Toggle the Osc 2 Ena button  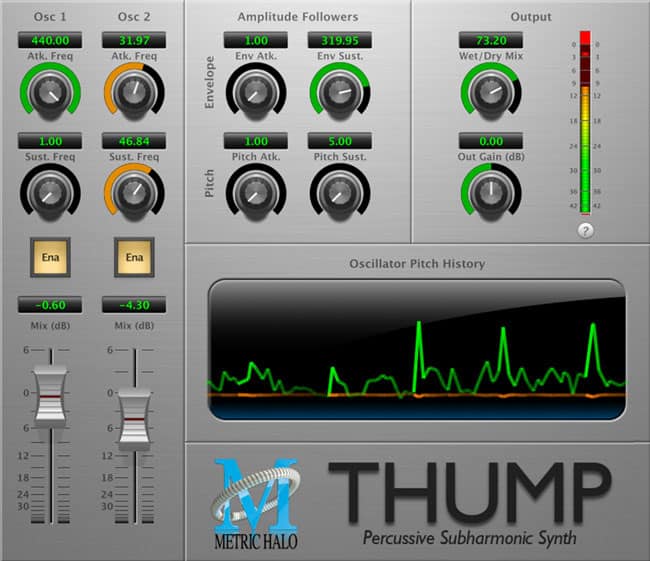point(134,257)
